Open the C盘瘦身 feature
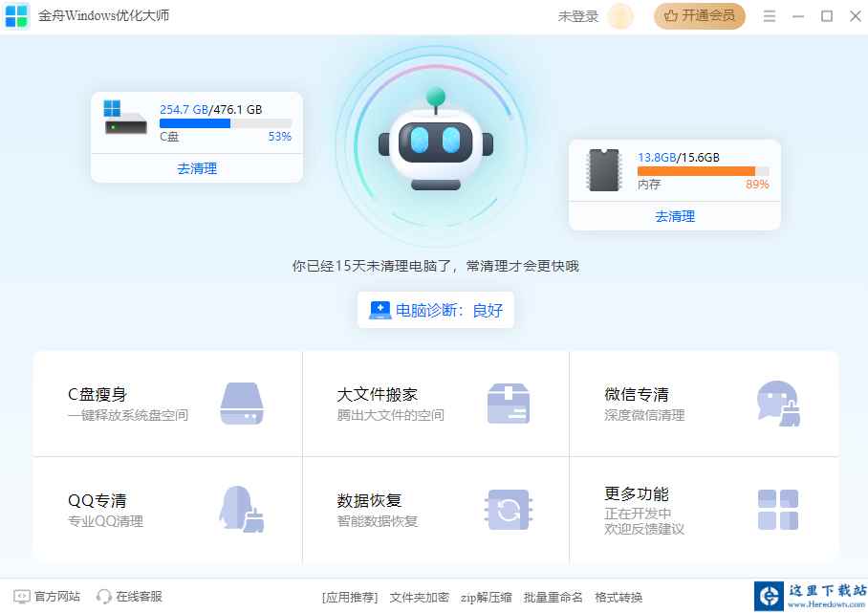868x613 pixels. [167, 404]
